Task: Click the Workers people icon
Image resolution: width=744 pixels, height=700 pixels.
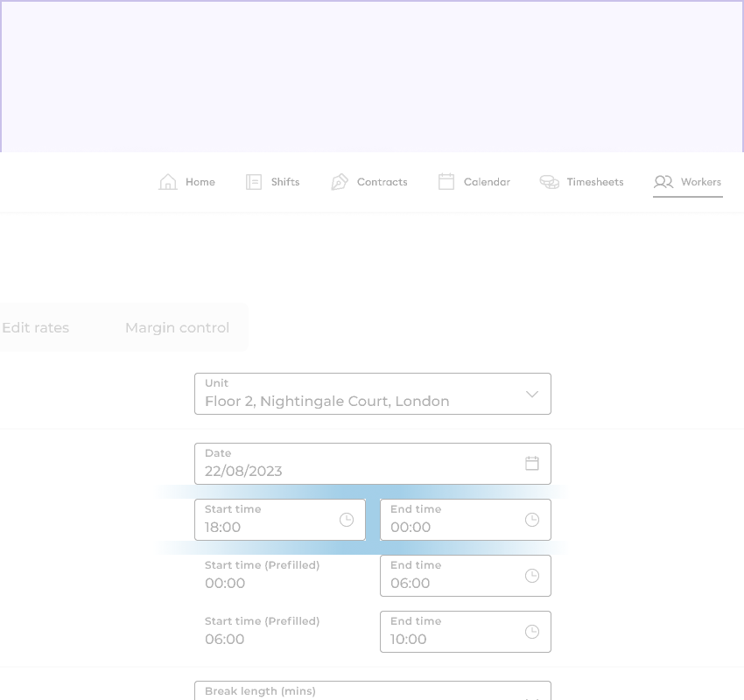Action: [663, 182]
